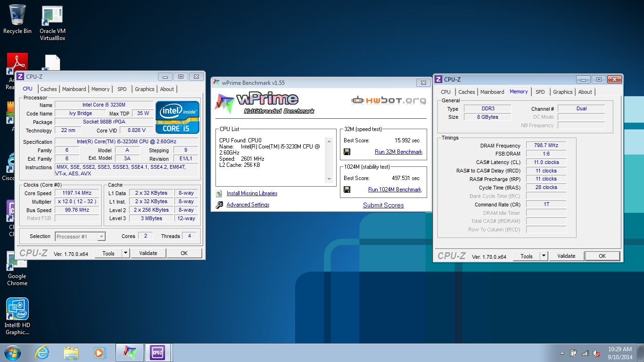Click Tools button in left CPU-Z
Image resolution: width=644 pixels, height=362 pixels.
tap(108, 253)
